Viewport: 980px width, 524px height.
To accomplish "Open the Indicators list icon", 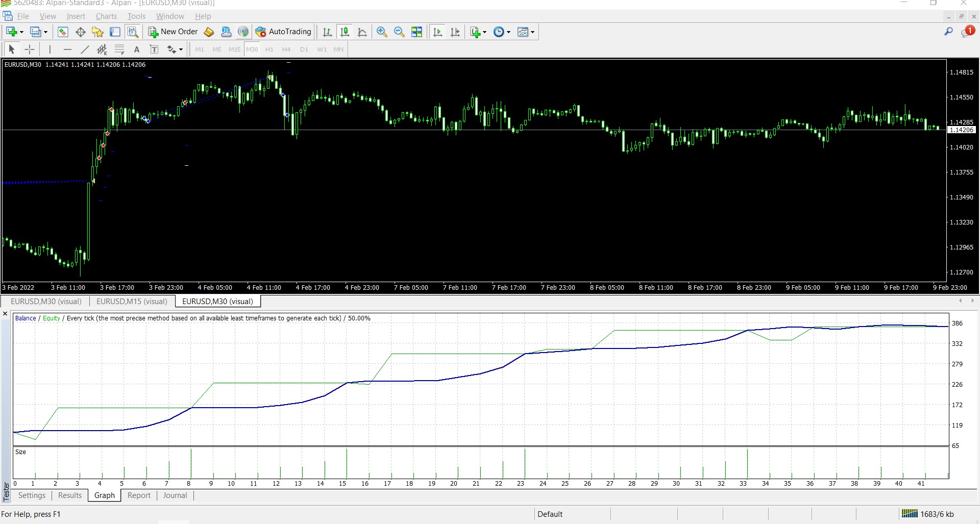I will [475, 32].
